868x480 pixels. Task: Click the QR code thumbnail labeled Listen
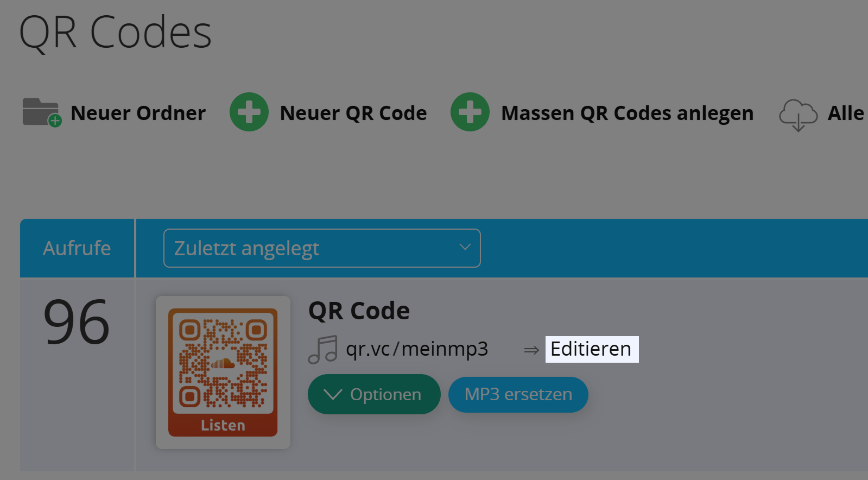(x=223, y=371)
